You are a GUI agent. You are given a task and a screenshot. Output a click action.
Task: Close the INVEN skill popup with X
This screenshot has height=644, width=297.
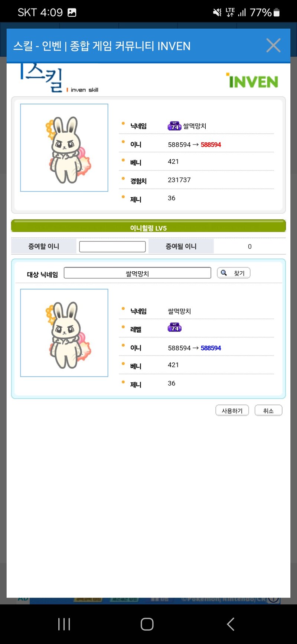pyautogui.click(x=273, y=46)
